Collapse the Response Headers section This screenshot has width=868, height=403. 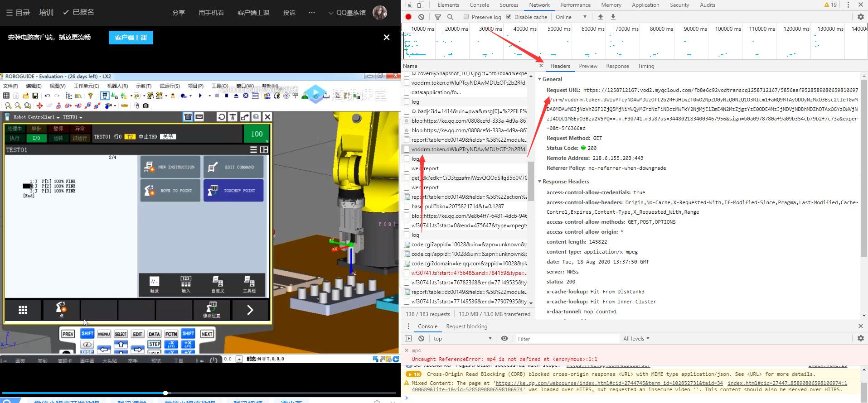click(x=540, y=182)
